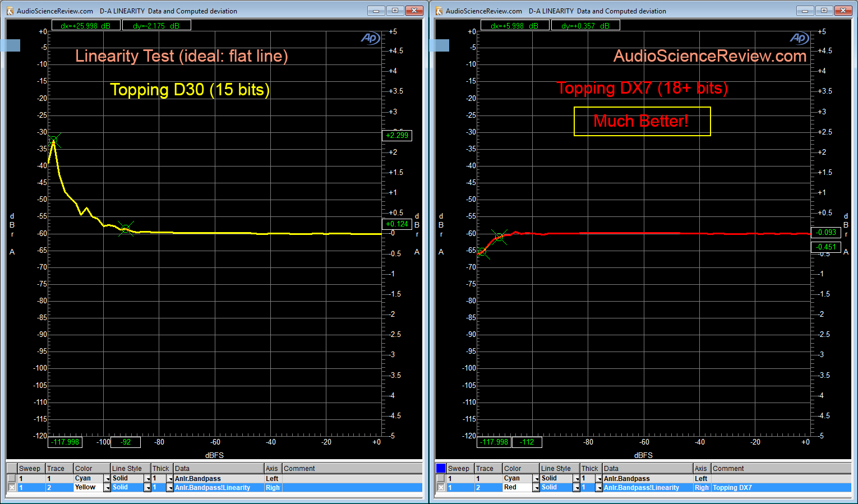
Task: Open the line style dropdown for the Yellow trace
Action: click(x=147, y=488)
